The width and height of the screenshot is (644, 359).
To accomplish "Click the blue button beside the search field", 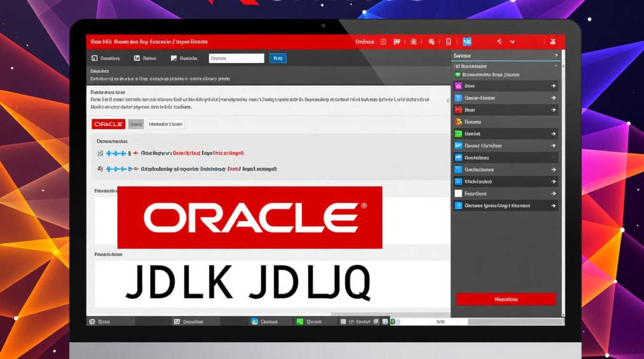I will click(x=278, y=58).
